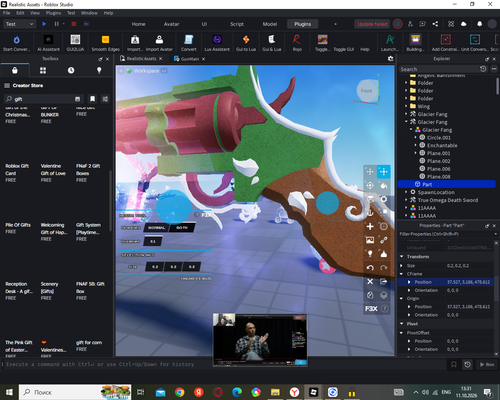Select the F3X Move tool
500x400 pixels.
370,172
